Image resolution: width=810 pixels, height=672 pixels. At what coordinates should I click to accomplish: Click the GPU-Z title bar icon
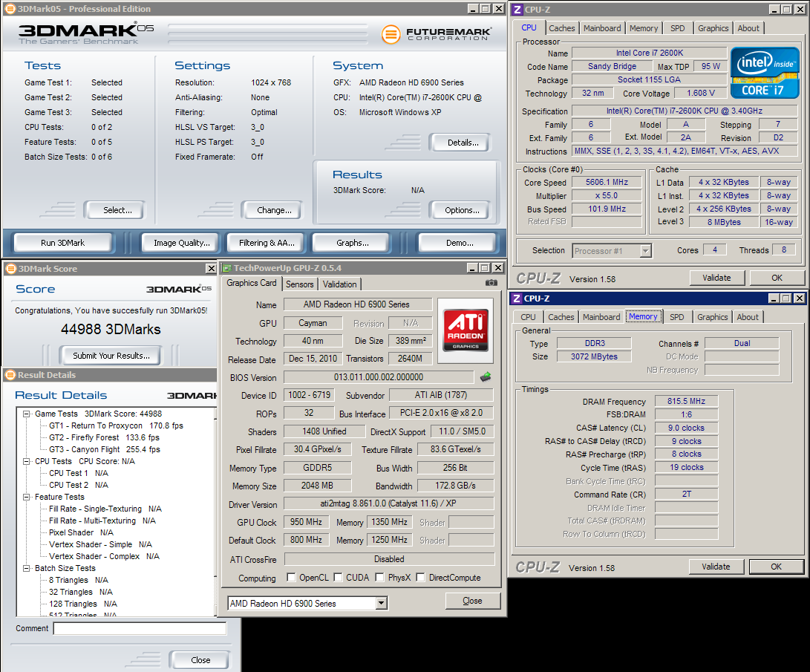226,268
